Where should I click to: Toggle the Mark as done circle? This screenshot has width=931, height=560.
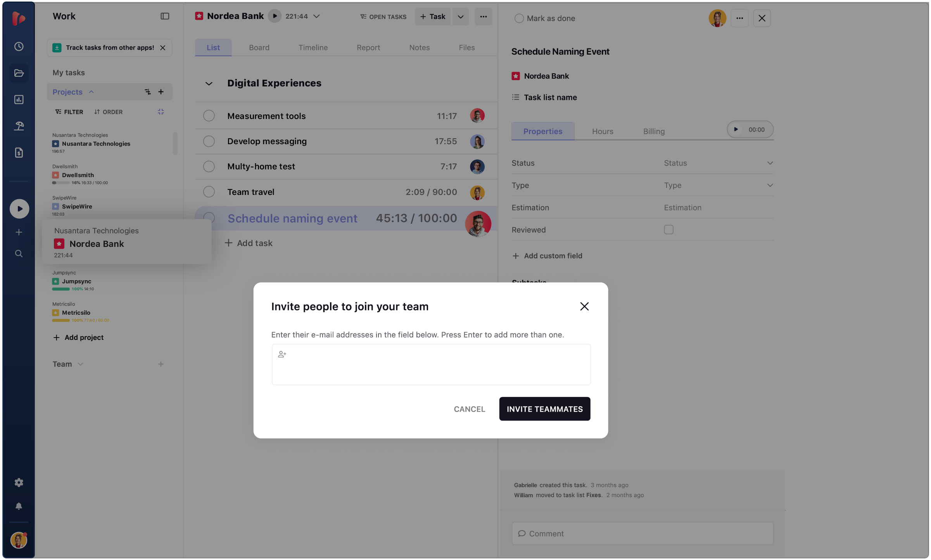(x=519, y=18)
